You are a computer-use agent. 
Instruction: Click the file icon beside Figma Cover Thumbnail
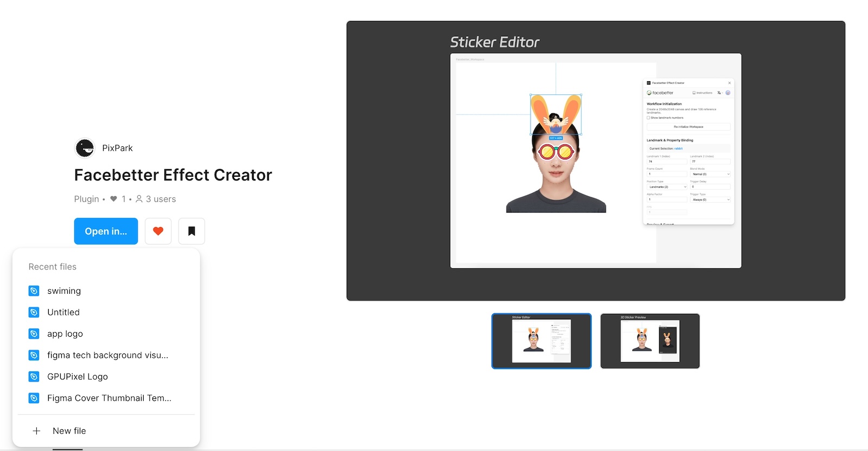[34, 398]
